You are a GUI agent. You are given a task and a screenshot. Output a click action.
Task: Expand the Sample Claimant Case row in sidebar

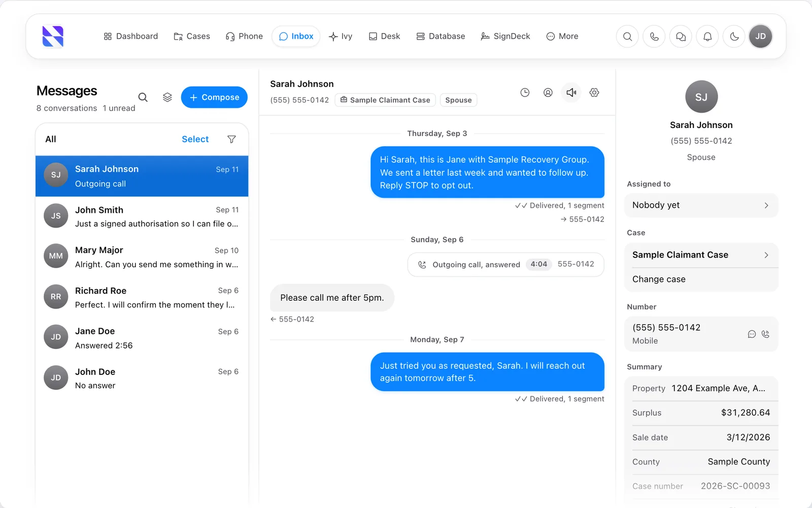pos(701,255)
